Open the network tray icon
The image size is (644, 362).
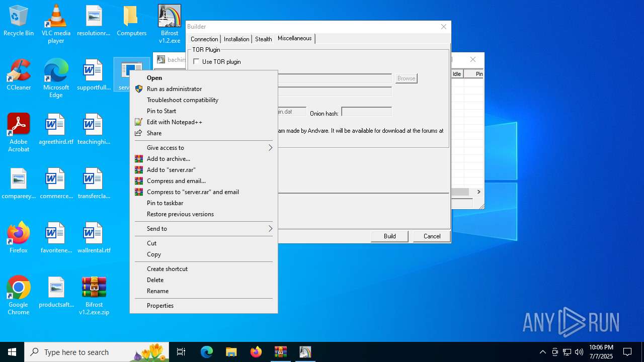[567, 352]
